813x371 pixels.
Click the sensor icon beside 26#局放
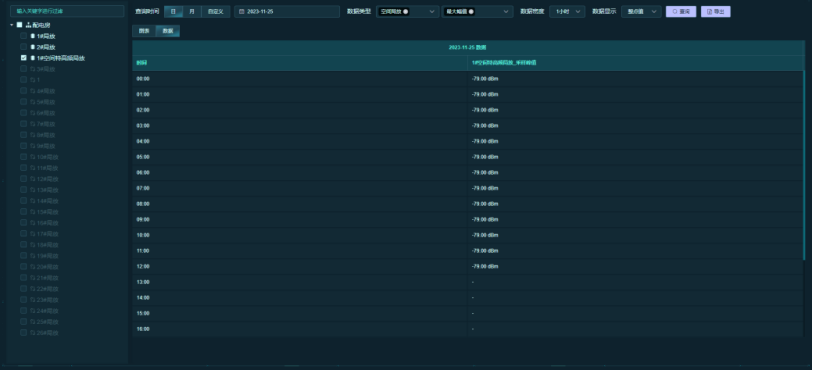pos(33,333)
